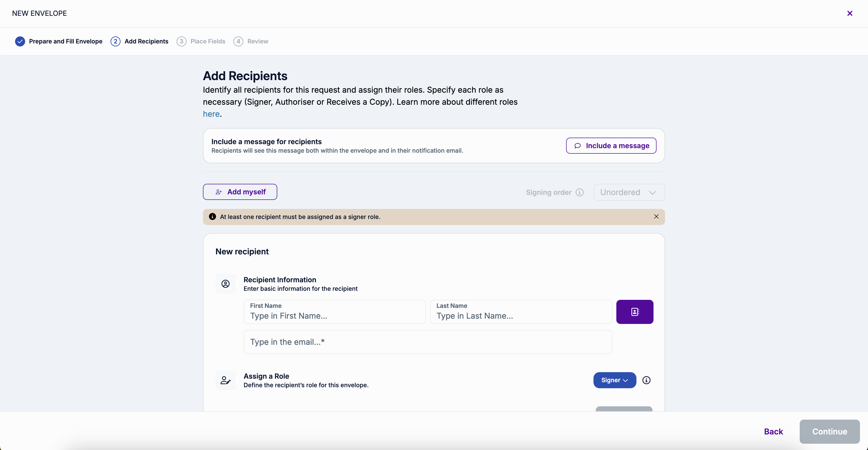Click the Recipient Information person icon
The width and height of the screenshot is (868, 450).
(x=226, y=284)
